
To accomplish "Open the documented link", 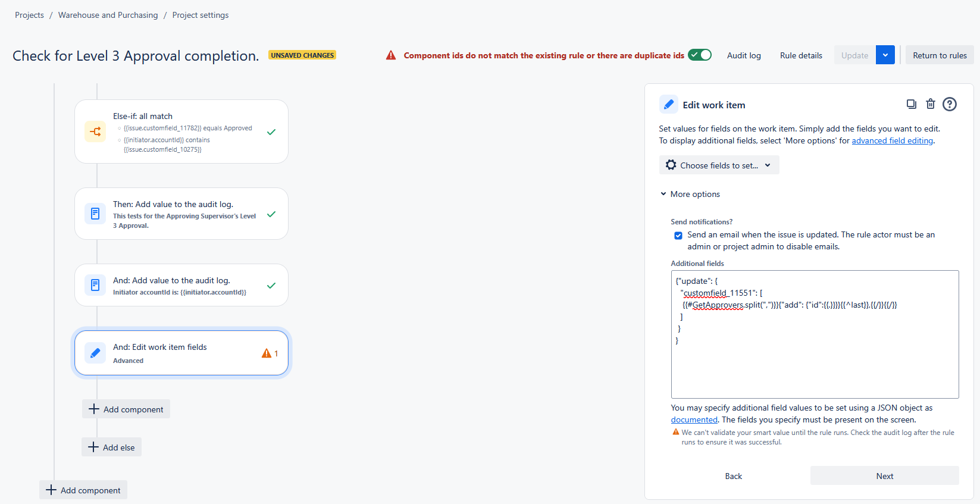I will tap(694, 420).
